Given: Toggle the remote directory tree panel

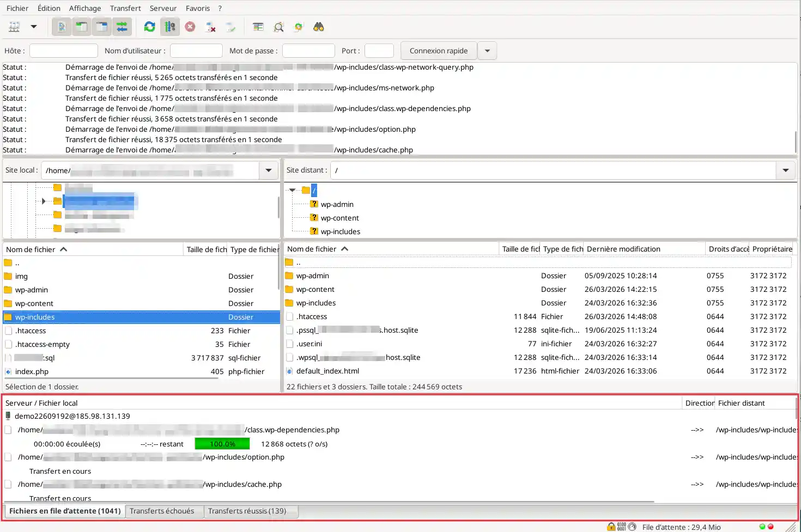Looking at the screenshot, I should pos(101,26).
